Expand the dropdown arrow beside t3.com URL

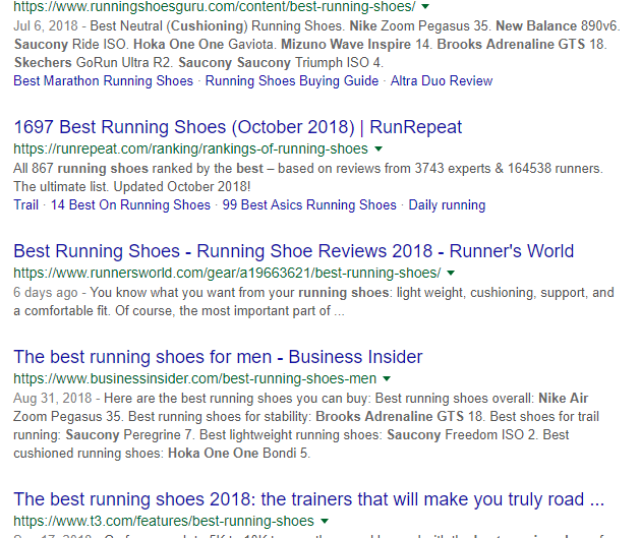coord(324,521)
